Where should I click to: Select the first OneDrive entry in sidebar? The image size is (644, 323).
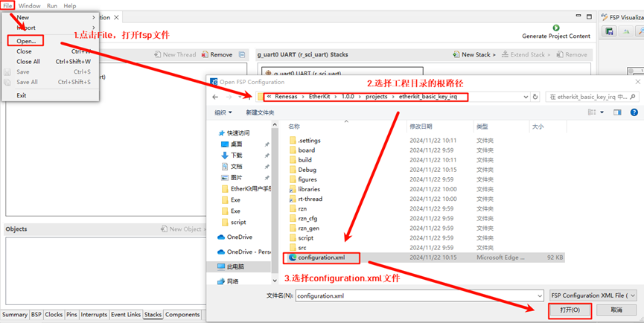click(x=235, y=237)
